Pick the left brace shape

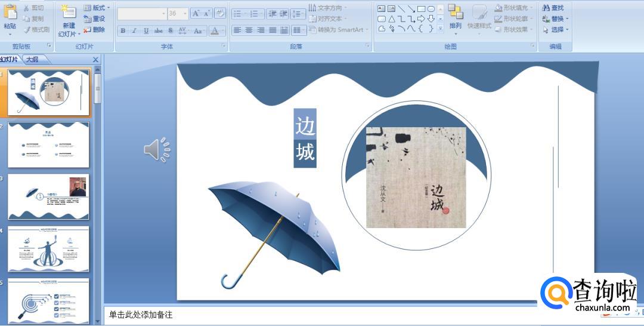pyautogui.click(x=421, y=29)
